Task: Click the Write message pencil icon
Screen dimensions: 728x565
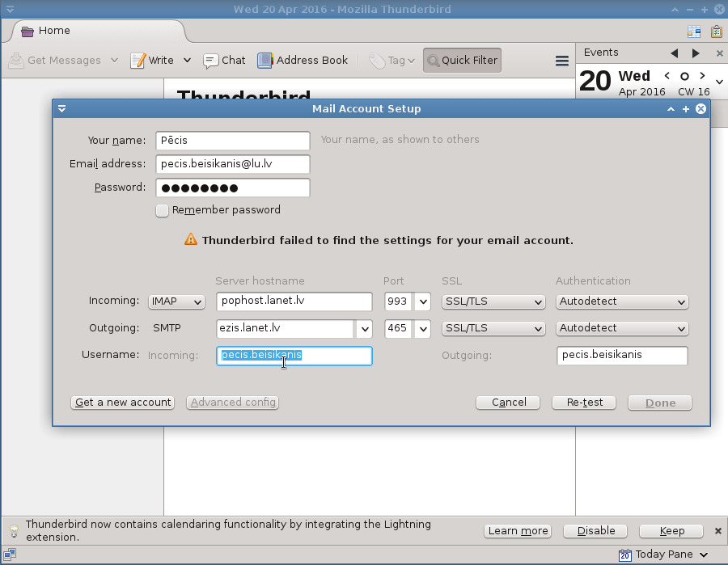Action: (138, 61)
